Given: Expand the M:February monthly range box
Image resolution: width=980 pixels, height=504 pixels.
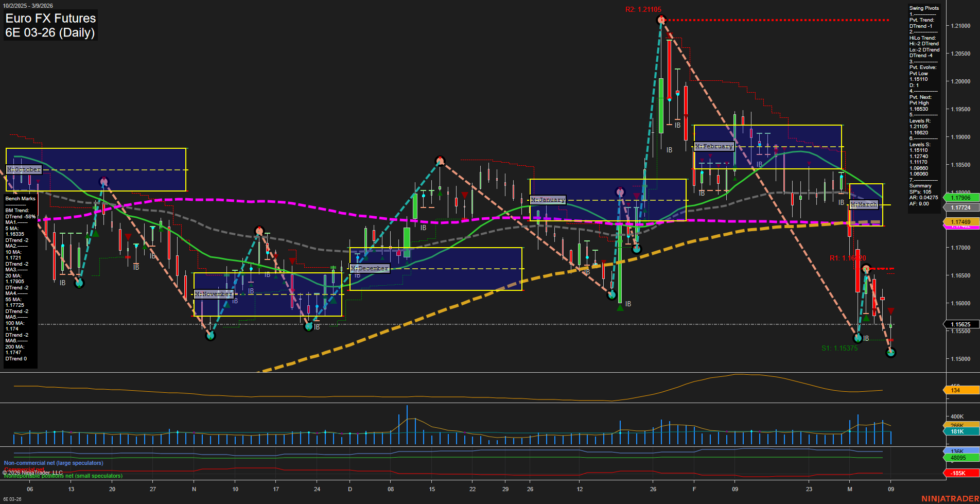Looking at the screenshot, I should [714, 146].
